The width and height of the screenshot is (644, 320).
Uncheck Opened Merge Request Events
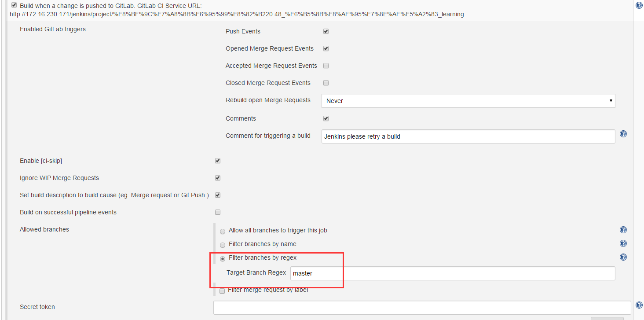(326, 48)
